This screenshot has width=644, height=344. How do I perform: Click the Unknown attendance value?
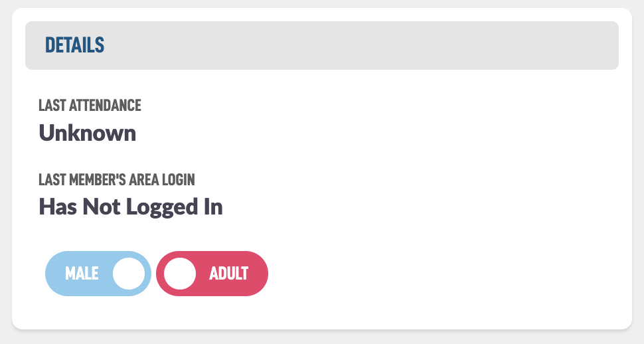coord(87,133)
